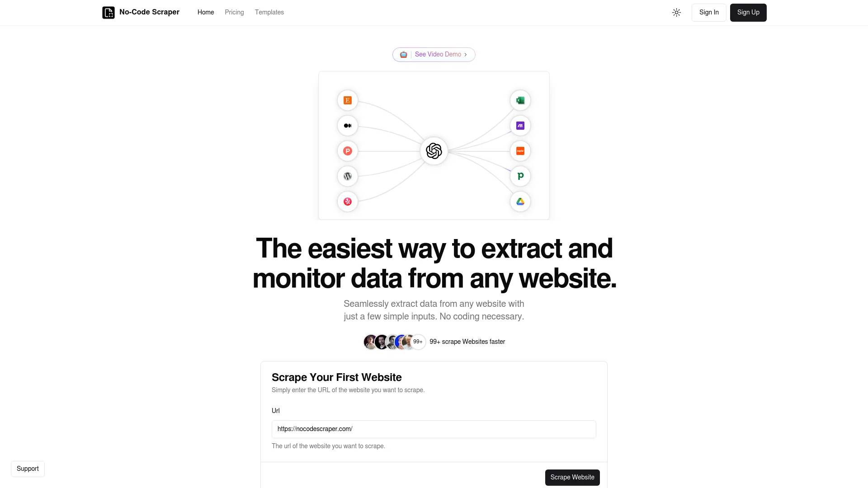
Task: Click the Producthunt integration icon
Action: (348, 151)
